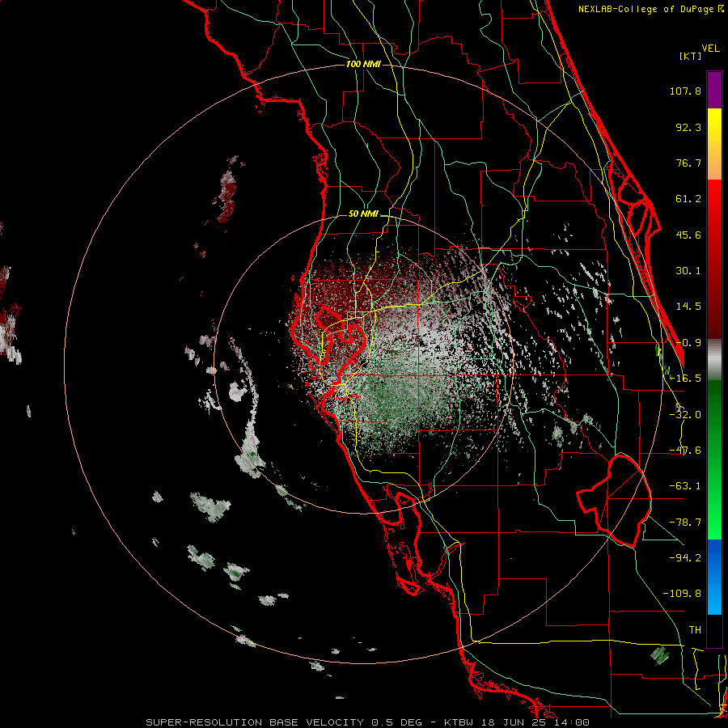Image resolution: width=728 pixels, height=728 pixels.
Task: Select the -16.5 legend value
Action: click(685, 379)
